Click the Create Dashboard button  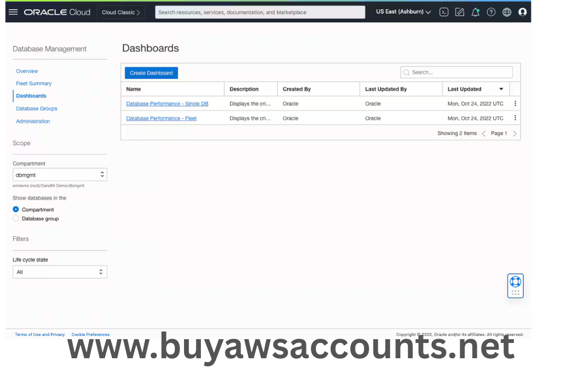point(151,73)
